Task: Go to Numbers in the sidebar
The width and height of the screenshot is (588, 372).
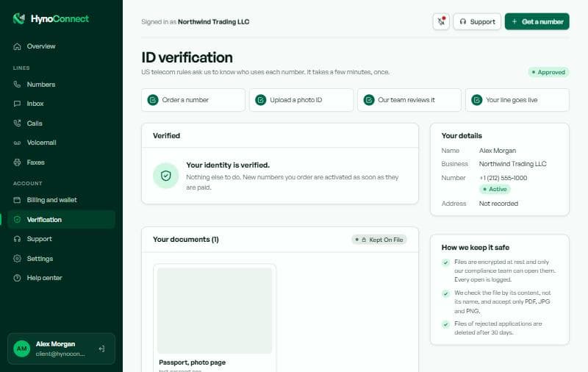Action: coord(61,85)
